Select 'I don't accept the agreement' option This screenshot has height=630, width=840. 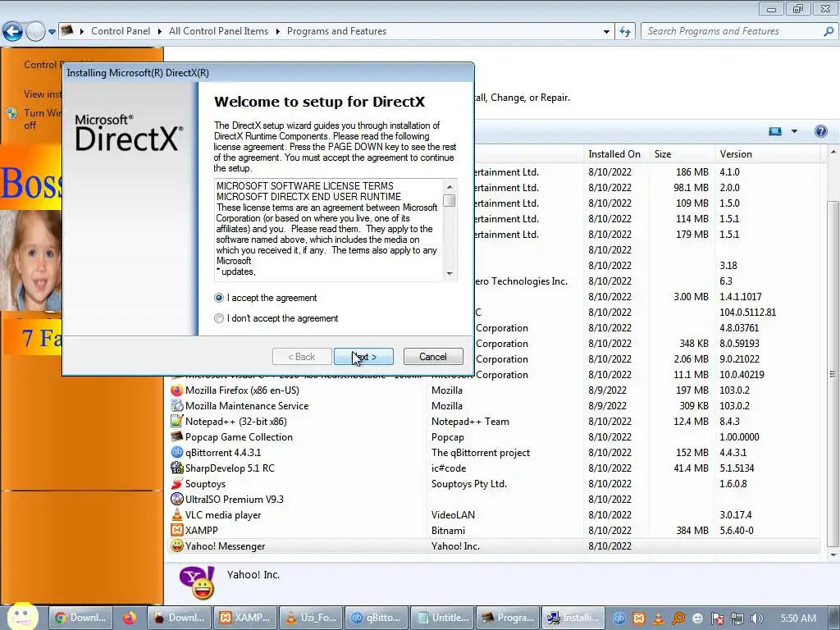[x=218, y=318]
